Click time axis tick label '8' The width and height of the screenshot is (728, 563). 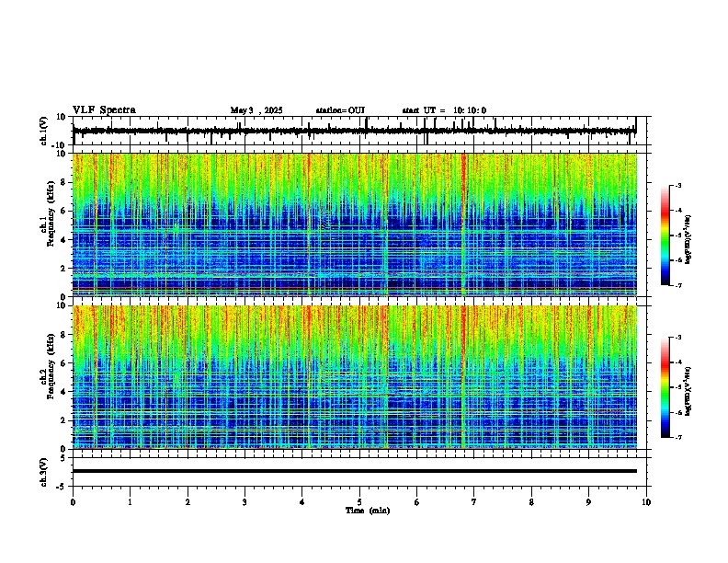point(531,502)
